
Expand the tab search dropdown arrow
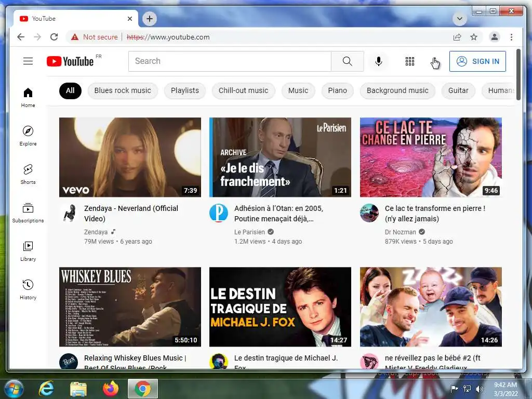click(x=459, y=19)
